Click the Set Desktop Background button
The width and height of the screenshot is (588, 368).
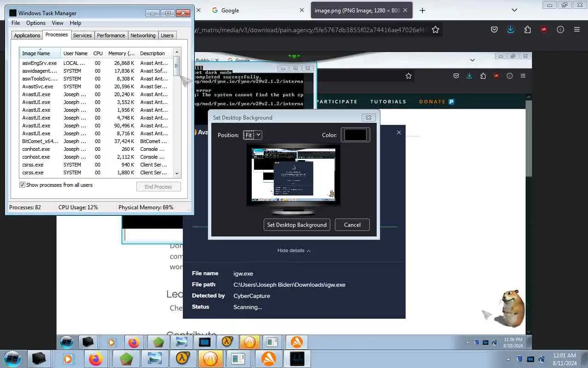pyautogui.click(x=297, y=225)
